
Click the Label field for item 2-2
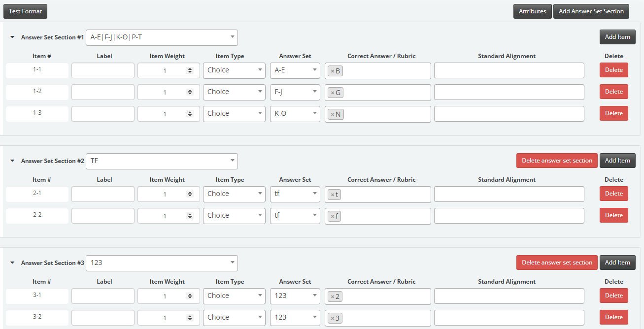coord(102,216)
